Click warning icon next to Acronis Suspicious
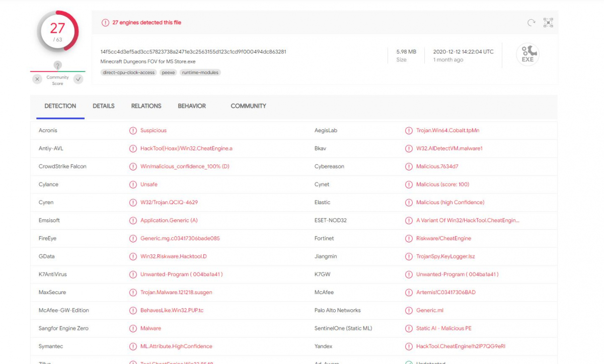Viewport: 604px width, 364px height. [133, 131]
